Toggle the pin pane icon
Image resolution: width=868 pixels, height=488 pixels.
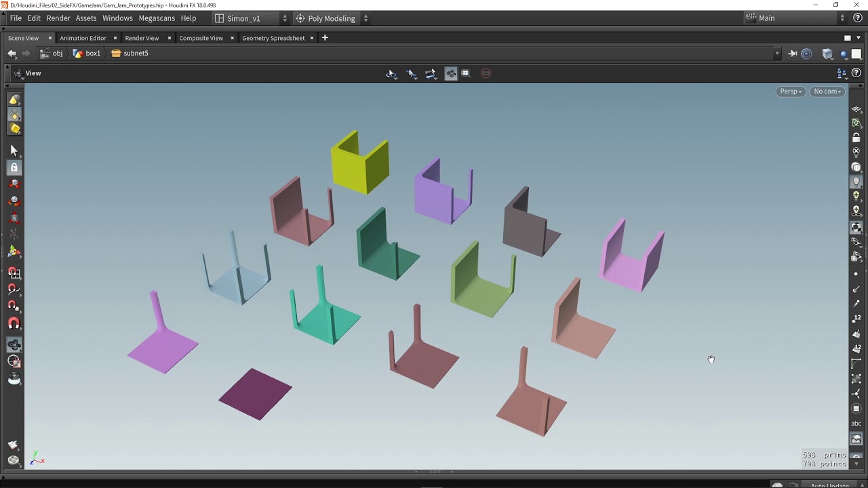point(792,54)
